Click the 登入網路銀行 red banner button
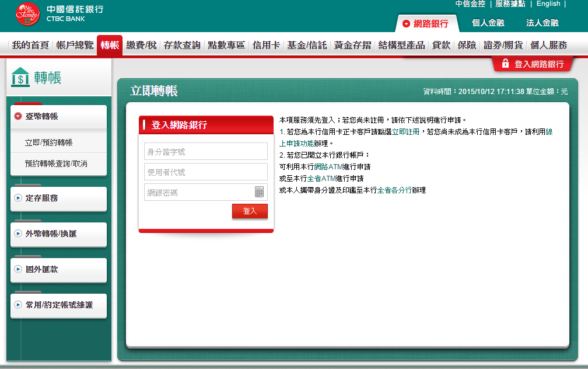 coord(533,64)
